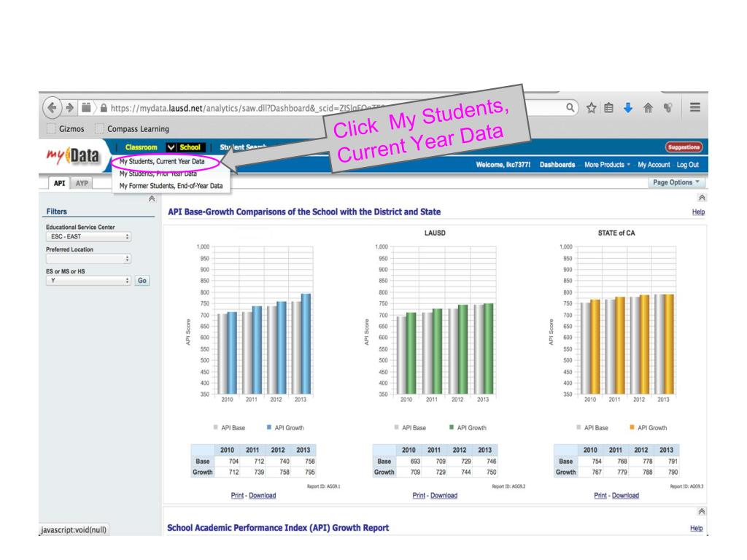Image resolution: width=747 pixels, height=560 pixels.
Task: Click the browser Back arrow button
Action: 53,108
